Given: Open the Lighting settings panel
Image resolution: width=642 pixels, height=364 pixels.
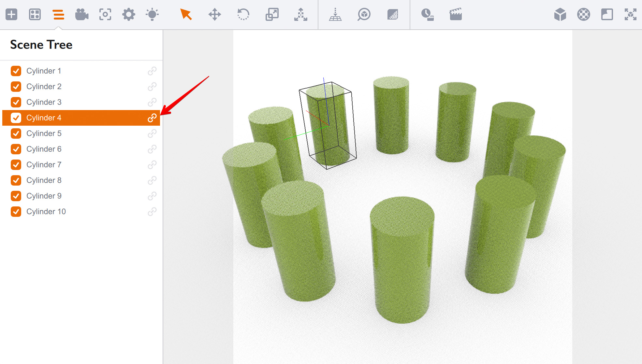Looking at the screenshot, I should [x=152, y=14].
